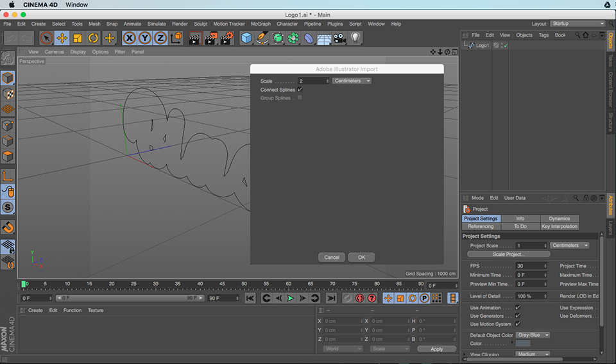Switch to the Referencing tab
This screenshot has height=364, width=616.
click(x=481, y=226)
